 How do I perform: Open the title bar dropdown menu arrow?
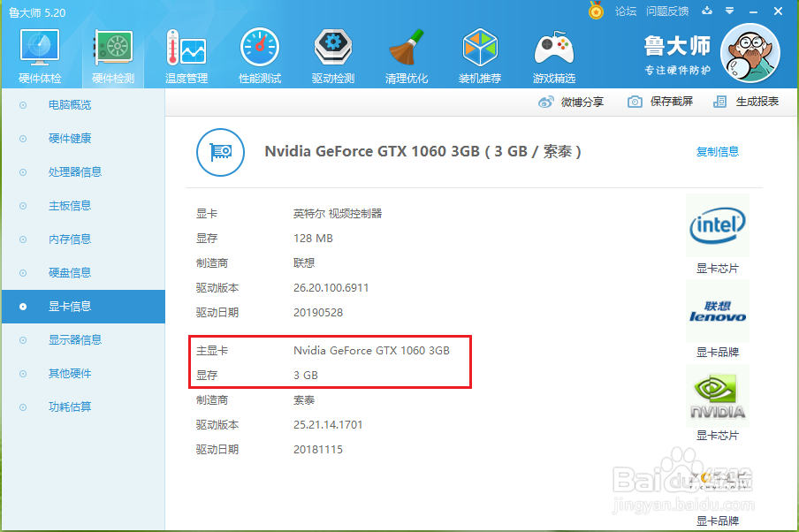730,11
